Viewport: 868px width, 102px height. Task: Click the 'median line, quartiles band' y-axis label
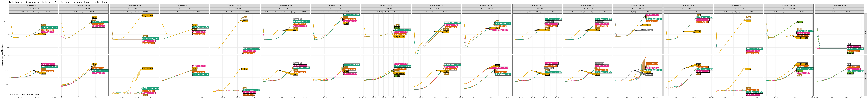[x=2, y=56]
